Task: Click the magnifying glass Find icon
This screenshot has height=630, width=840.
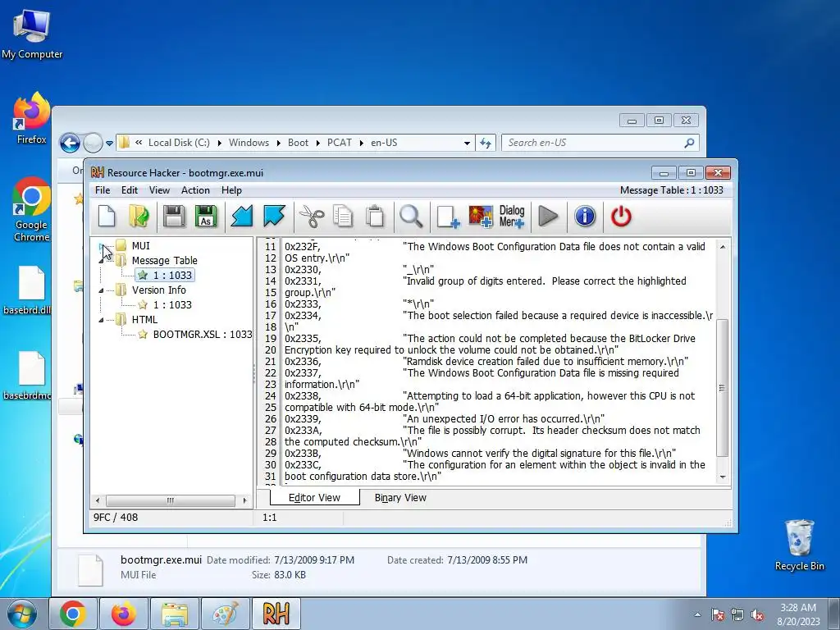Action: pyautogui.click(x=411, y=217)
